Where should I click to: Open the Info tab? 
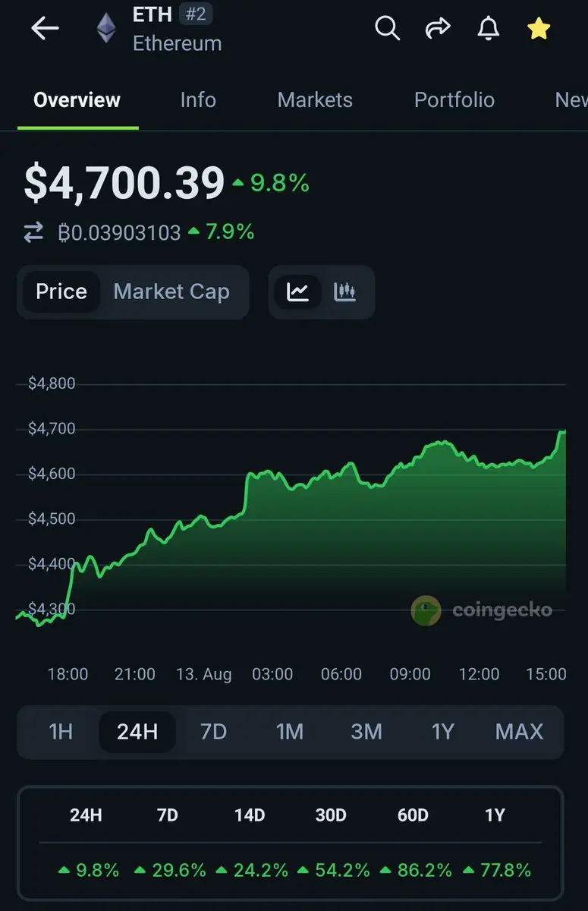point(198,100)
